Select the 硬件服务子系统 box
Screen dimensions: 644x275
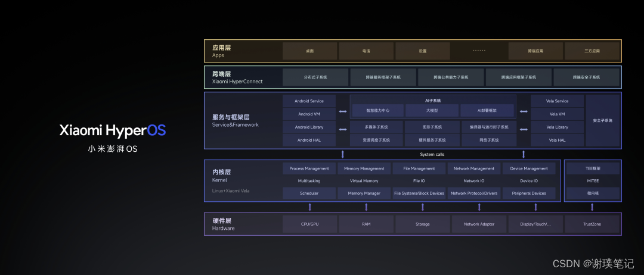click(x=432, y=140)
